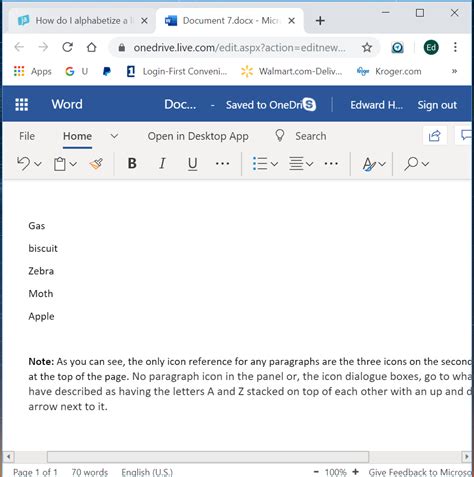Expand the Styles dropdown arrow

(x=382, y=164)
